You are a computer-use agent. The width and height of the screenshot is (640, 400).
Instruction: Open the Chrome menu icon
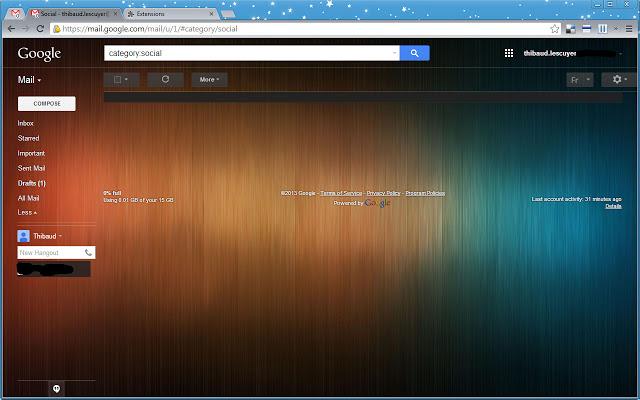(629, 29)
